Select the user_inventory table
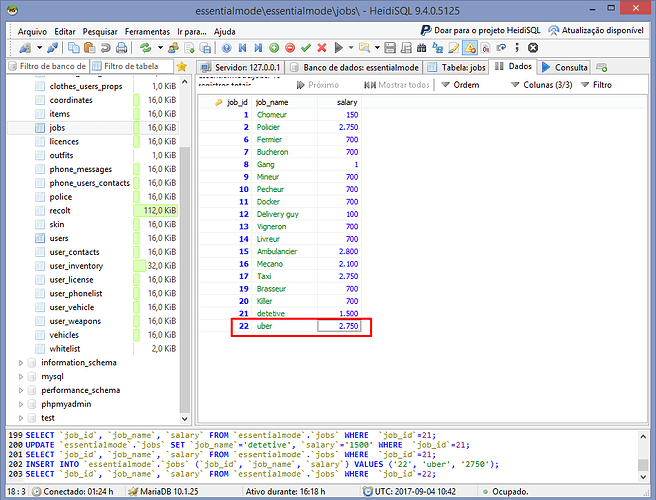 pyautogui.click(x=76, y=266)
